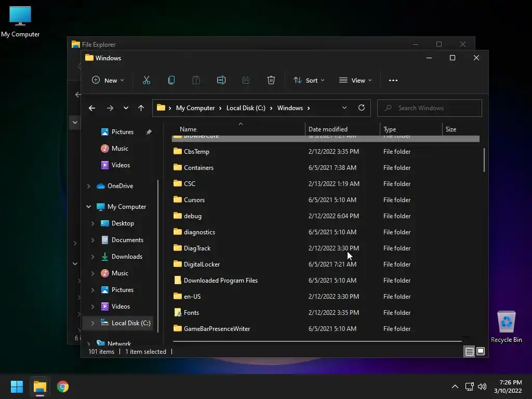The width and height of the screenshot is (532, 399).
Task: Sort by the Date modified column header
Action: pos(328,129)
